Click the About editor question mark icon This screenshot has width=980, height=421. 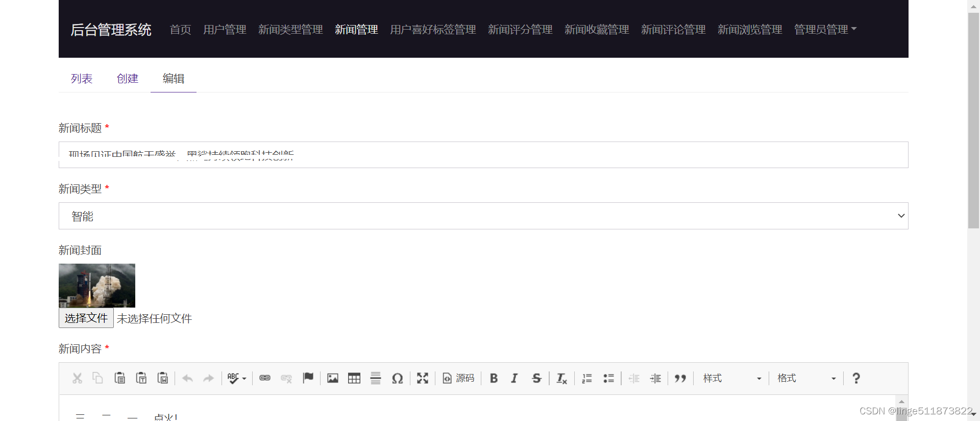coord(856,378)
